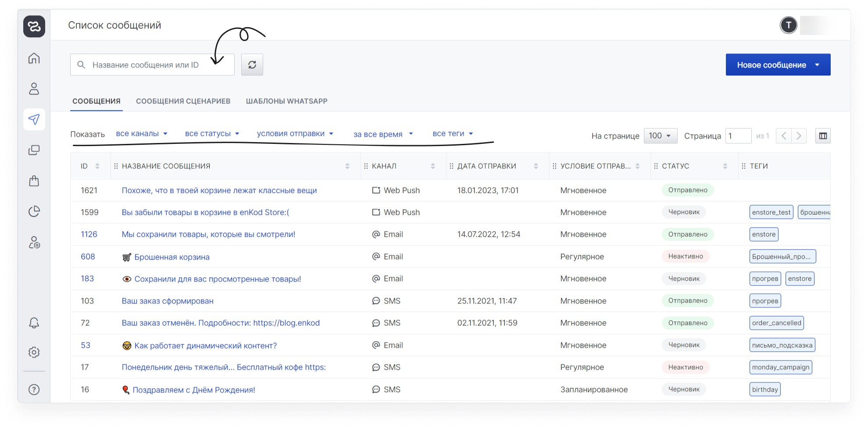Click the enKod logo icon
The height and width of the screenshot is (429, 868).
[34, 26]
